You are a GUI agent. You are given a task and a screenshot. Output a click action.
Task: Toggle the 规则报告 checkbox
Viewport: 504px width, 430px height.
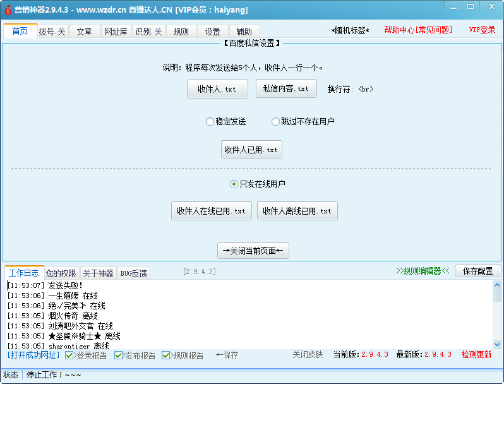tap(166, 355)
